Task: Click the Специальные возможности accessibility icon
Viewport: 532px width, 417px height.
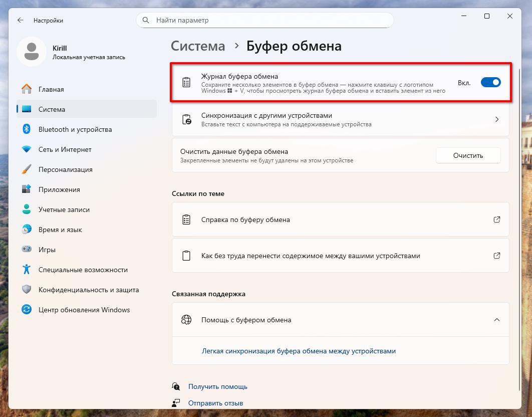Action: click(x=27, y=270)
